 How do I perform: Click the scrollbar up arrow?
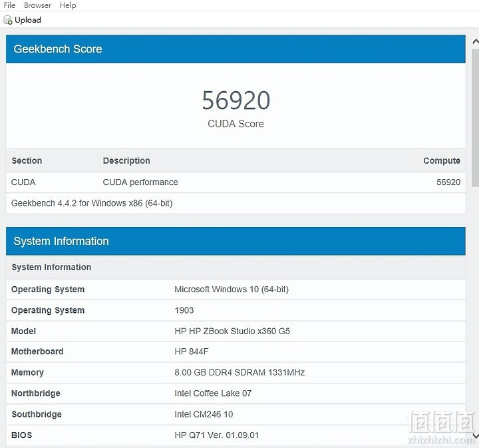click(475, 41)
